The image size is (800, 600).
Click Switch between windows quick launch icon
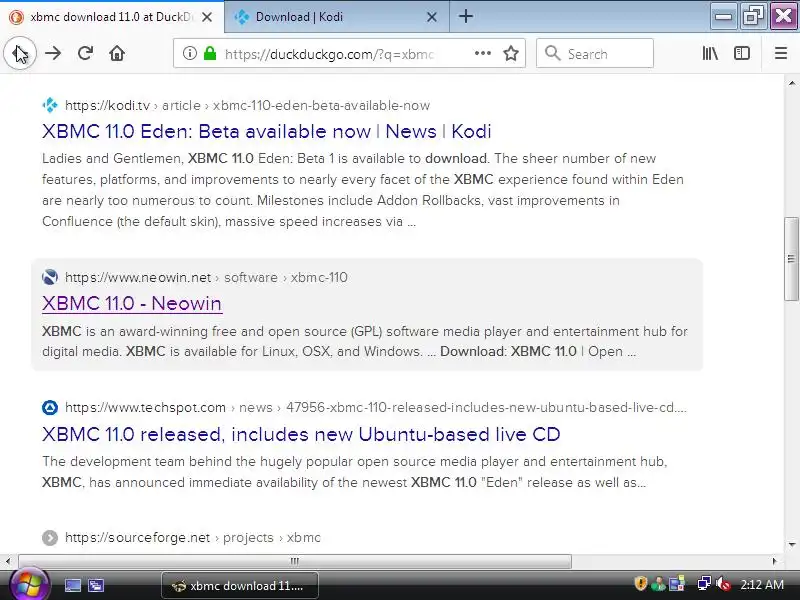tap(96, 585)
